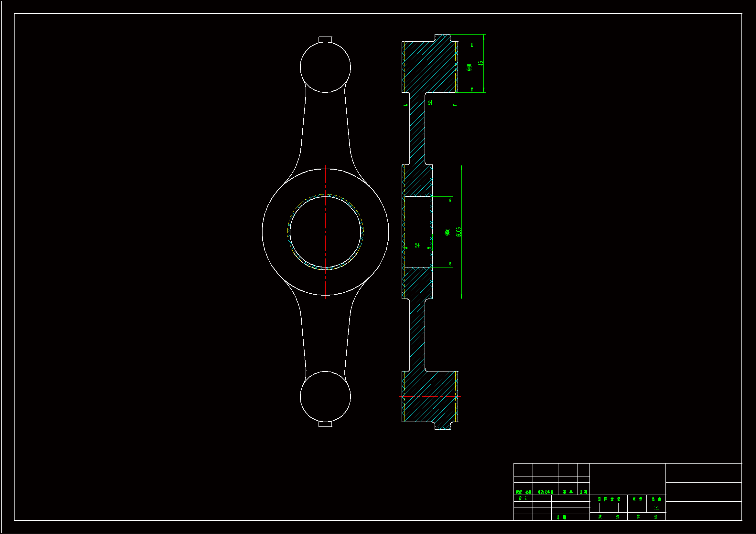This screenshot has height=534, width=756.
Task: Click center of the large bore circle
Action: click(x=326, y=232)
